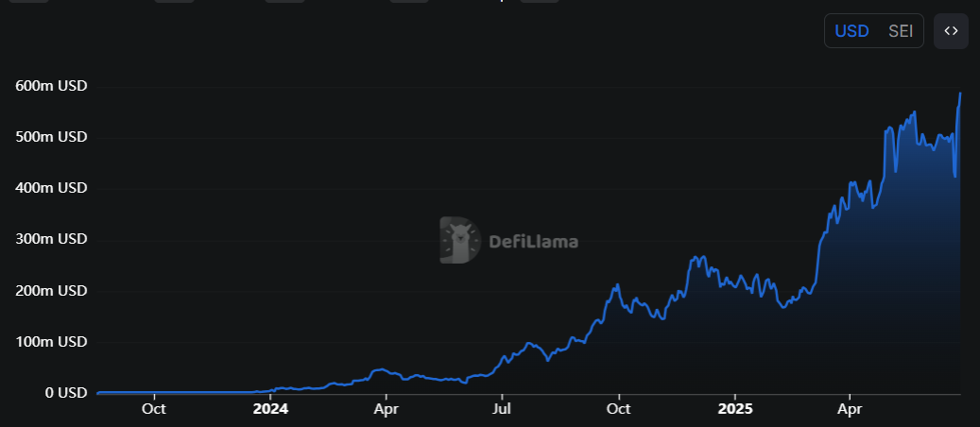This screenshot has width=980, height=427.
Task: Click the Jul label on the time axis
Action: coord(502,409)
